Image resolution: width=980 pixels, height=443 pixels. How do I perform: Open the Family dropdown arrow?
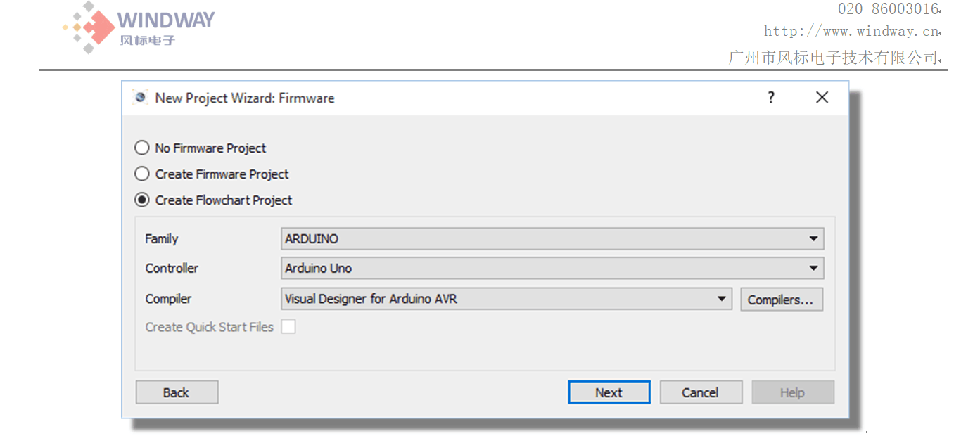coord(813,239)
